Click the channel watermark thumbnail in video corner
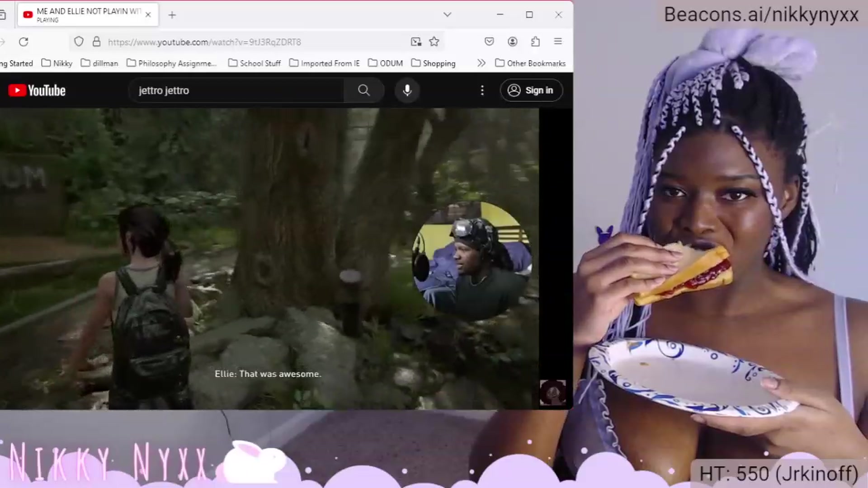Image resolution: width=868 pixels, height=488 pixels. [x=552, y=392]
